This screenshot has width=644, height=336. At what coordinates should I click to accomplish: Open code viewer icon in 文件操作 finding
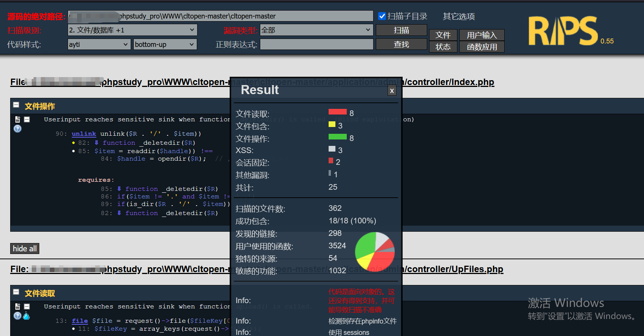[x=17, y=119]
